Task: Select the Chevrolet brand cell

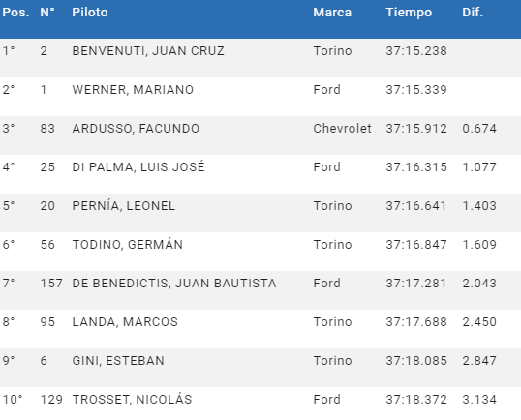Action: click(342, 129)
